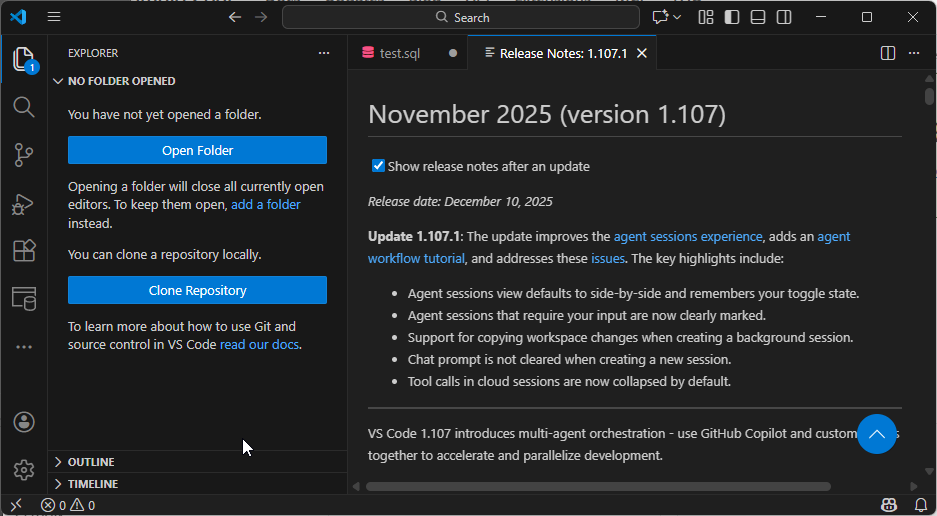Click the vertical scrollbar thumb of release notes
Image resolution: width=937 pixels, height=516 pixels.
pos(929,96)
